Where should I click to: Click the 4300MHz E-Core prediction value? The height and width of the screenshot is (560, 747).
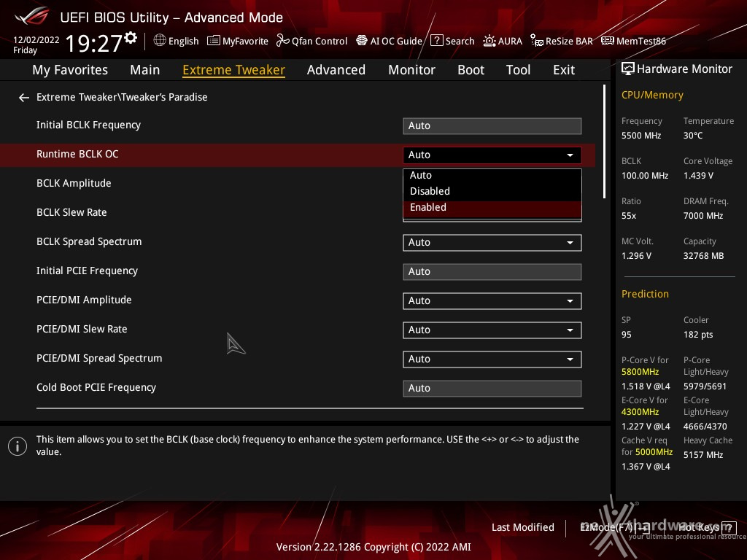coord(640,412)
